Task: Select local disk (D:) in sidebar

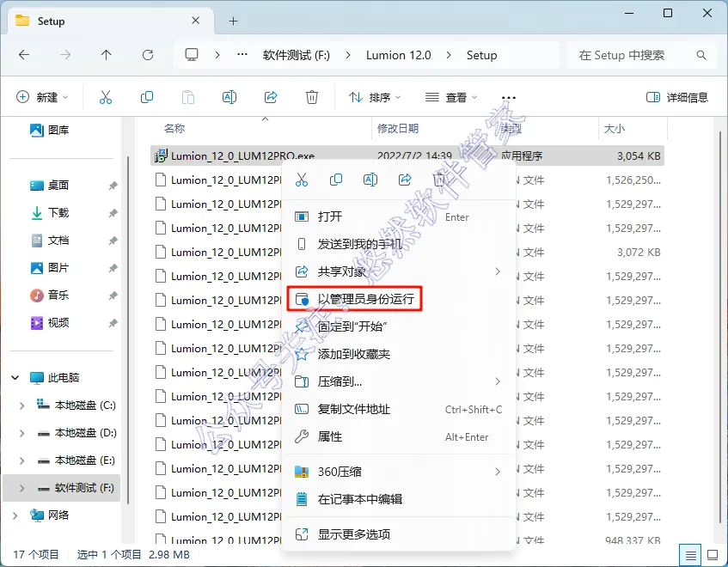Action: (x=77, y=433)
